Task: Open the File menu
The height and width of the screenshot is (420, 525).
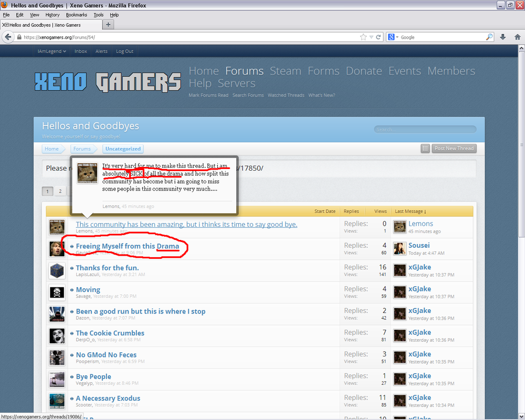Action: coord(6,15)
